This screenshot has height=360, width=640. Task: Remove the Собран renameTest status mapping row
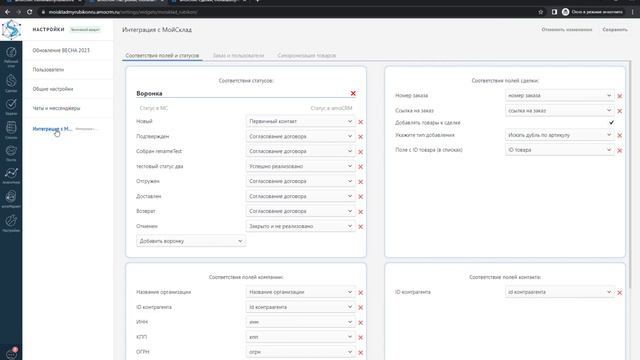point(360,152)
